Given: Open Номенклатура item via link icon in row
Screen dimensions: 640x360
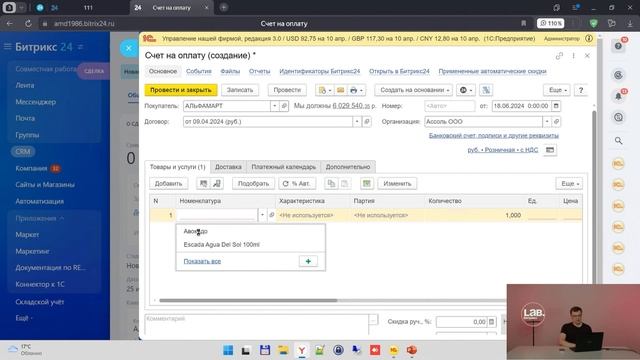Looking at the screenshot, I should [x=271, y=215].
